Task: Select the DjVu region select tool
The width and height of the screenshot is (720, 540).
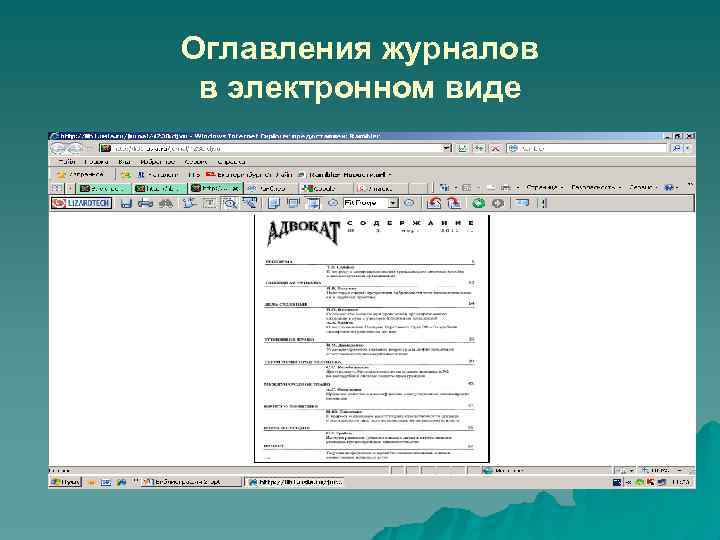Action: click(x=249, y=203)
